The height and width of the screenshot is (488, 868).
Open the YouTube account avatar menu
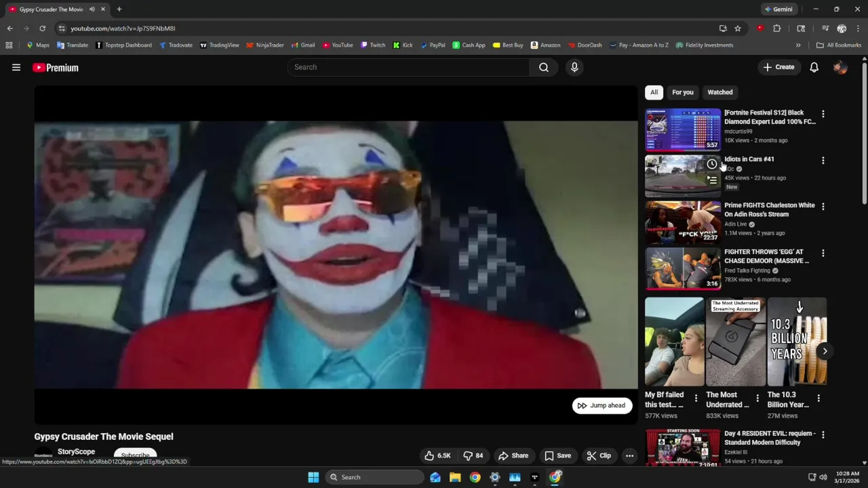(x=840, y=67)
